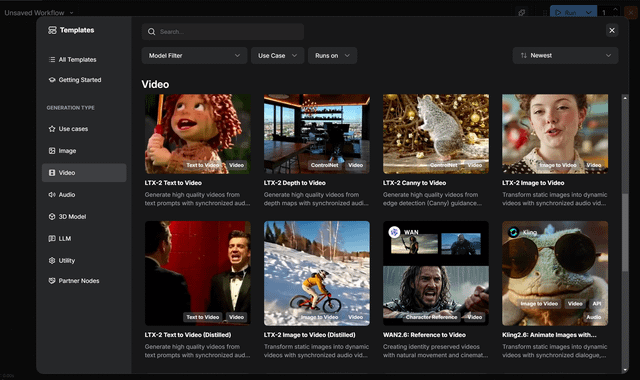Click the LLM book icon
This screenshot has width=640, height=380.
coord(52,238)
